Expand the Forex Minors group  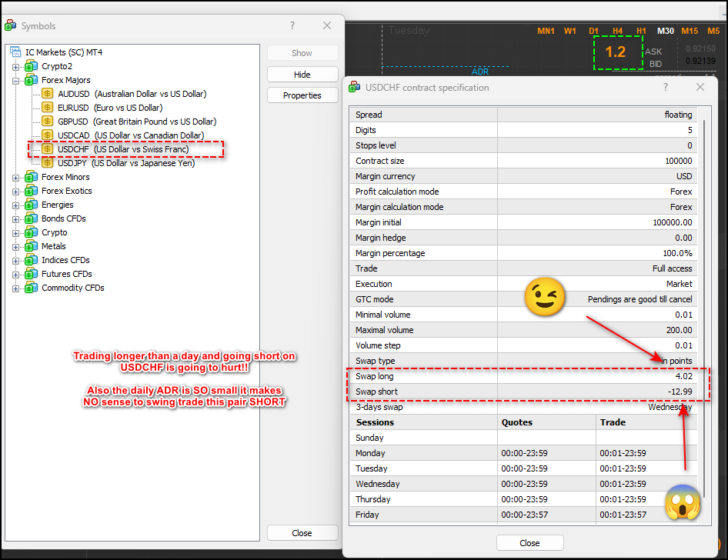click(16, 178)
